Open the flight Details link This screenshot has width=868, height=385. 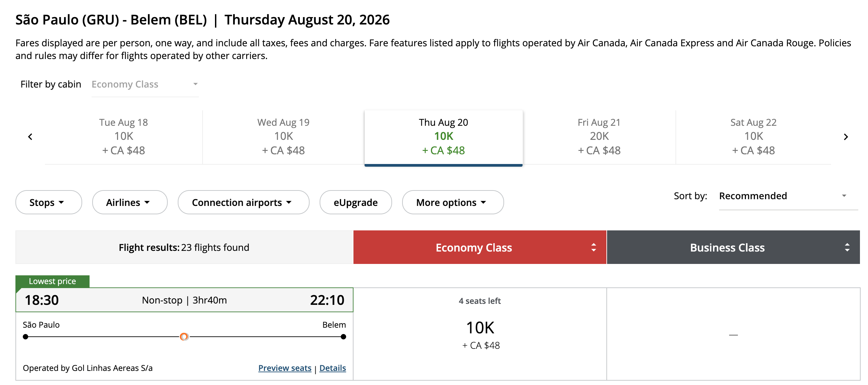pyautogui.click(x=333, y=368)
